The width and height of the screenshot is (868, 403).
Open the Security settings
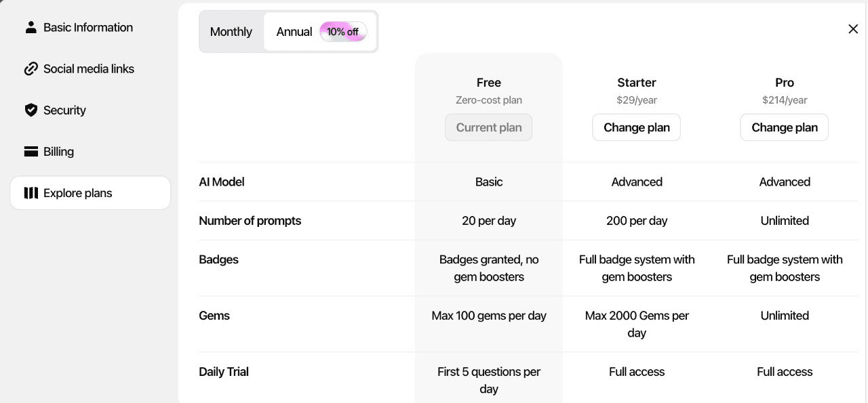coord(64,110)
